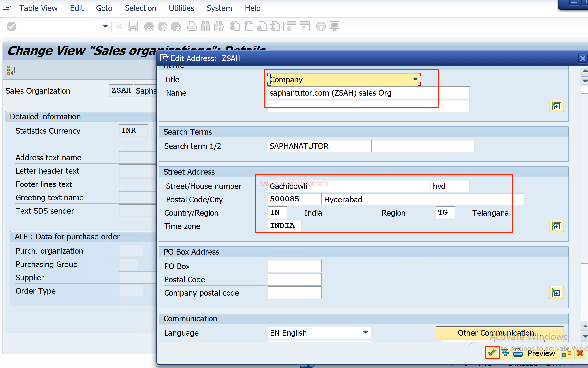Click the Exit icon with the up arrows
Viewport: 588px width, 368px height.
[x=162, y=26]
